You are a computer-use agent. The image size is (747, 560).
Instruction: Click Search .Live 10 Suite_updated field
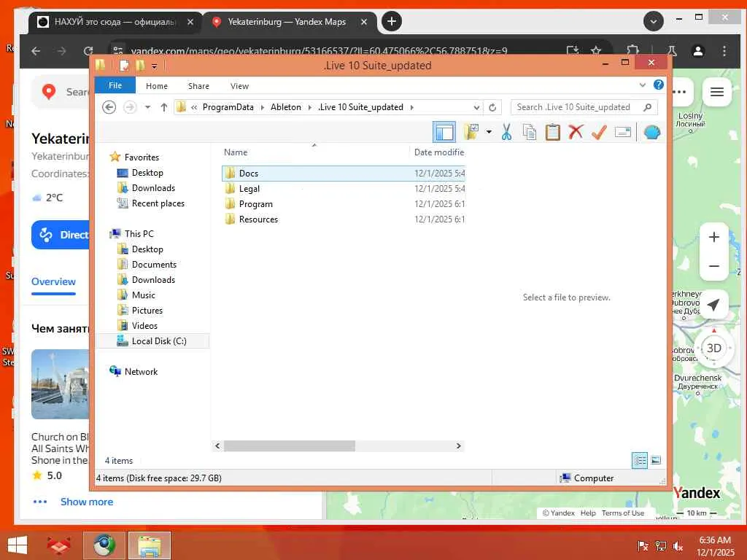(584, 107)
